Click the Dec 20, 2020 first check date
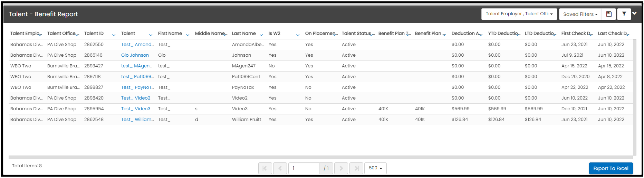This screenshot has width=644, height=178. pos(576,76)
